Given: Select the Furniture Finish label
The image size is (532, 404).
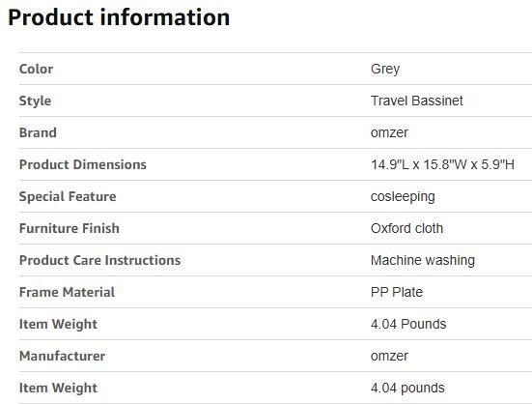Looking at the screenshot, I should (x=70, y=228).
